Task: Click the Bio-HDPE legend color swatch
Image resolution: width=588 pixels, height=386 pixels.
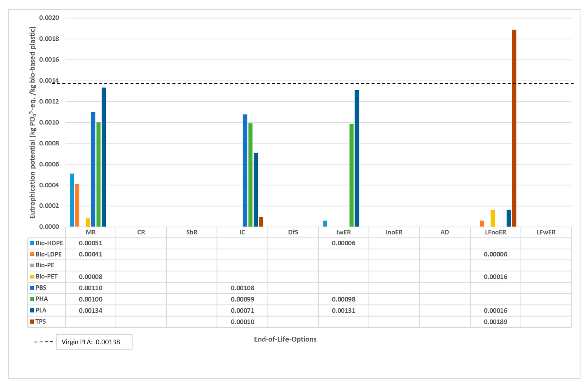Action: [32, 243]
